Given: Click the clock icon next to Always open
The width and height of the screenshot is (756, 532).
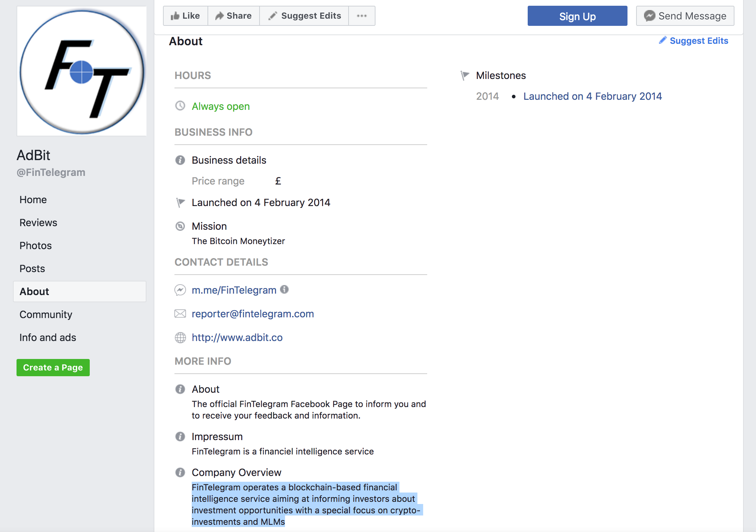Looking at the screenshot, I should click(x=180, y=106).
